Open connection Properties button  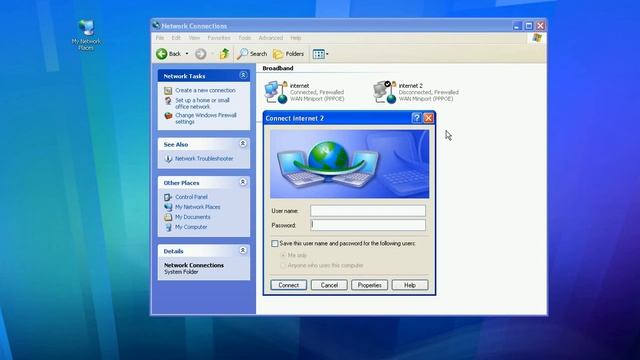pos(369,285)
